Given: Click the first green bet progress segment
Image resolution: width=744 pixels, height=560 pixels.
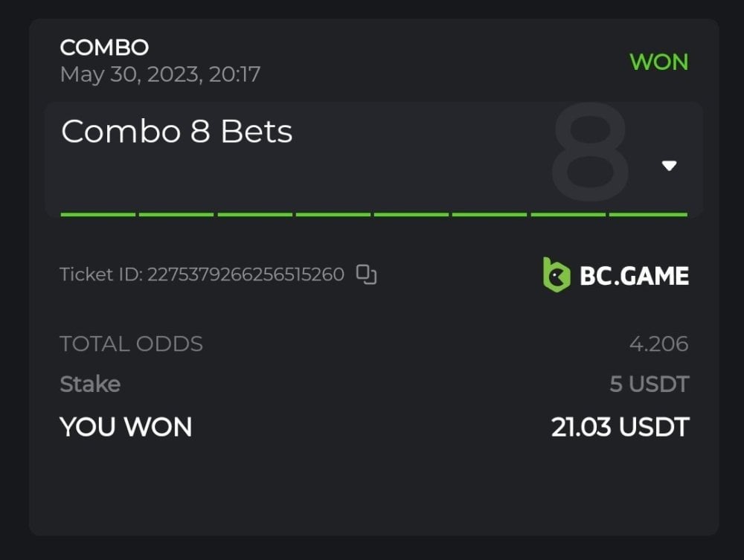Looking at the screenshot, I should click(98, 214).
